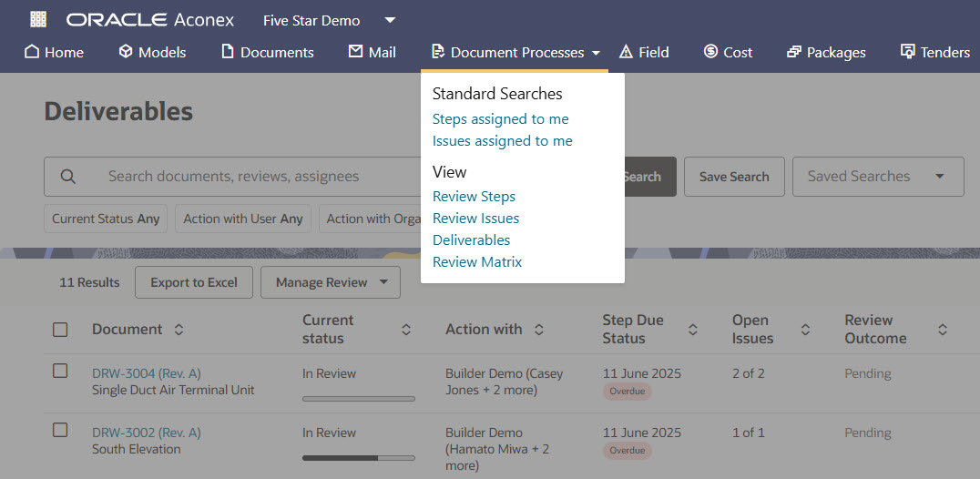Viewport: 980px width, 479px height.
Task: Open the DRW-3004 (Rev. A) document link
Action: [147, 373]
